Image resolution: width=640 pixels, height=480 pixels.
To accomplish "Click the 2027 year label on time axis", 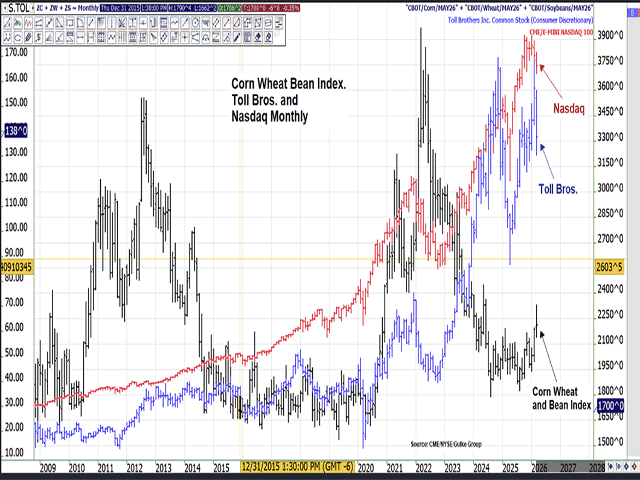I will (569, 468).
